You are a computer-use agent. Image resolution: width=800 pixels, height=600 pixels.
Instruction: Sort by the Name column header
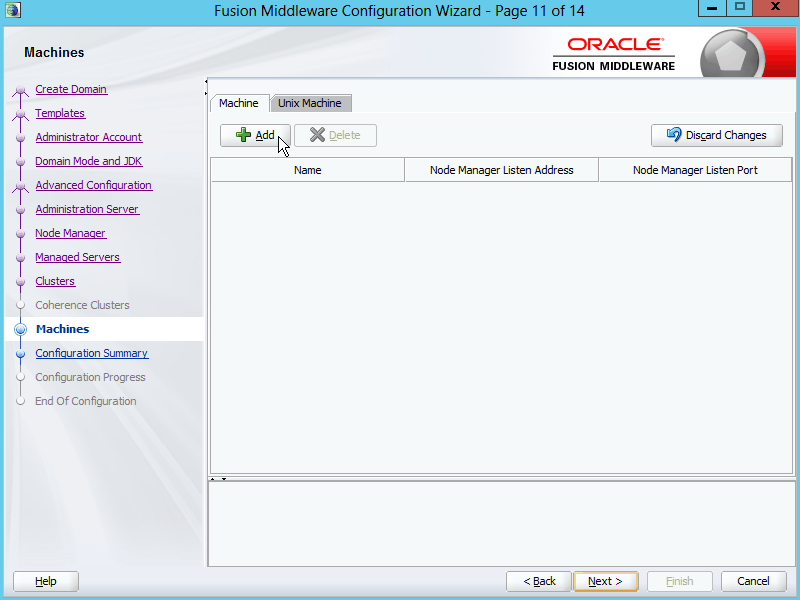[x=307, y=170]
